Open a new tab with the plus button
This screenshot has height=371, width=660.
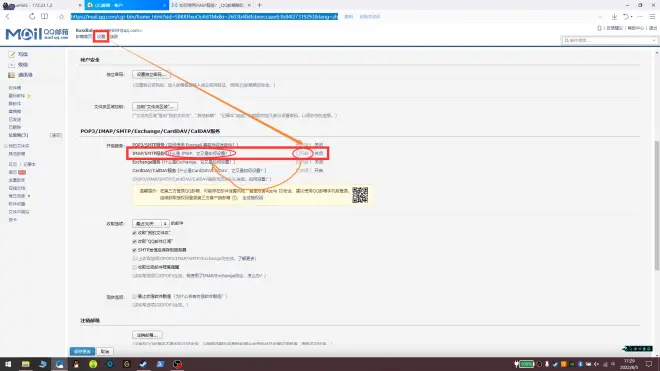(259, 5)
